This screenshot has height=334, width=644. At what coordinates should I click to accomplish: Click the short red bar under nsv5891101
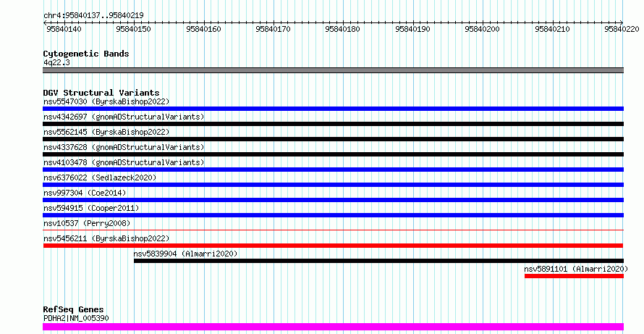point(575,276)
